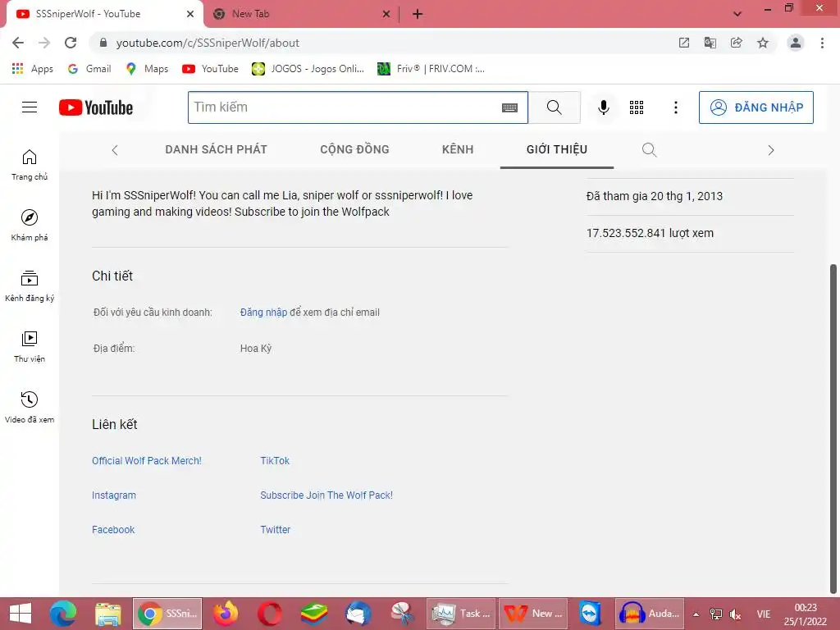Click the search magnifier button

tap(554, 107)
